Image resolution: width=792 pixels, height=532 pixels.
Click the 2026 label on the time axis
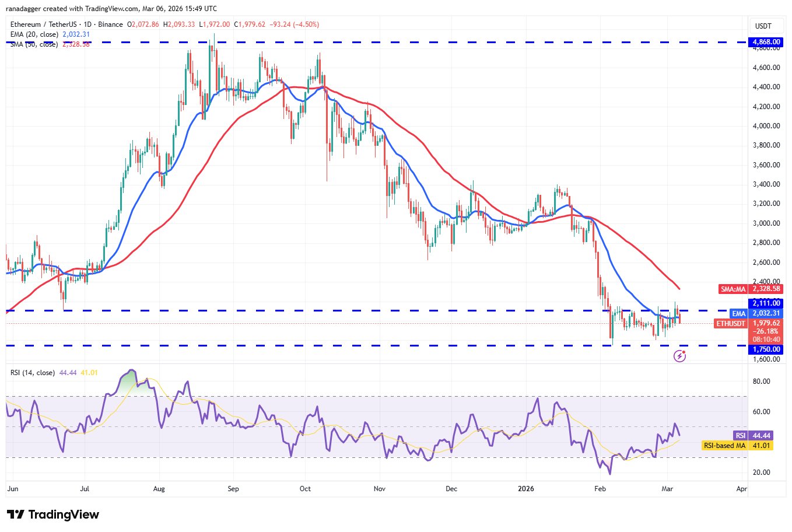click(x=526, y=489)
